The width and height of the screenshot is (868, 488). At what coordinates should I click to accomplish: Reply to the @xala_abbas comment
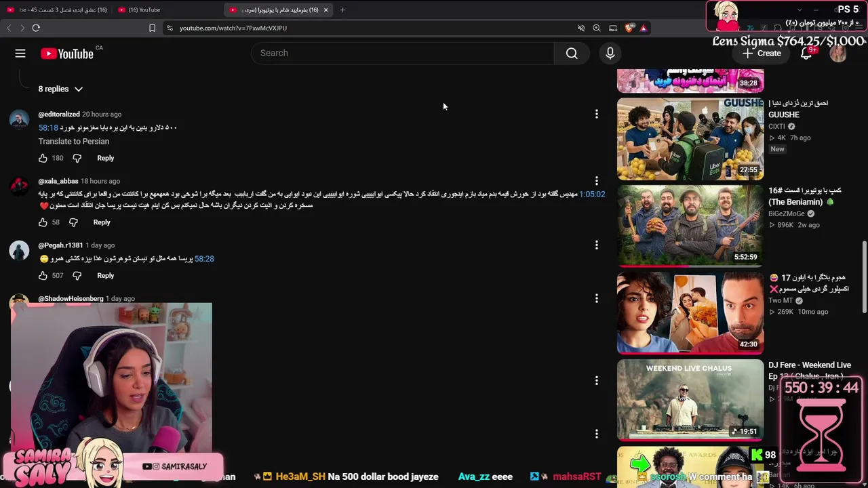(x=102, y=222)
